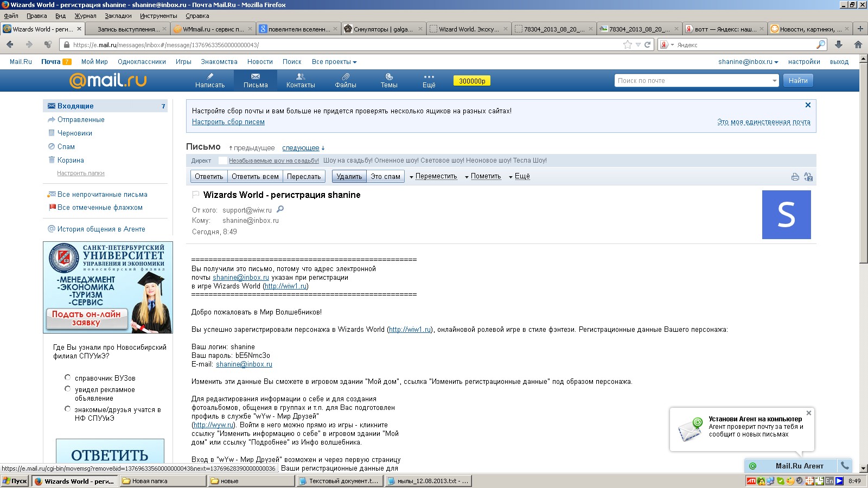Screen dimensions: 868x488
Task: Open the Закладки menu
Action: [x=118, y=16]
